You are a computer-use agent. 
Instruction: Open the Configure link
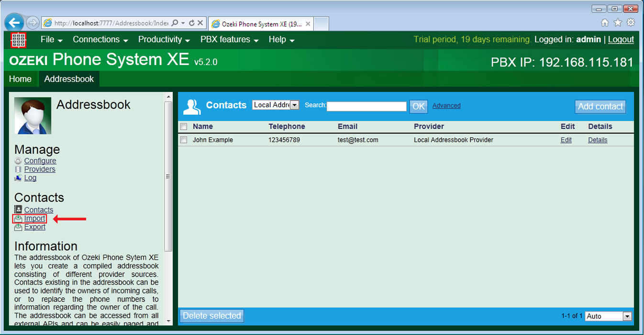click(40, 161)
